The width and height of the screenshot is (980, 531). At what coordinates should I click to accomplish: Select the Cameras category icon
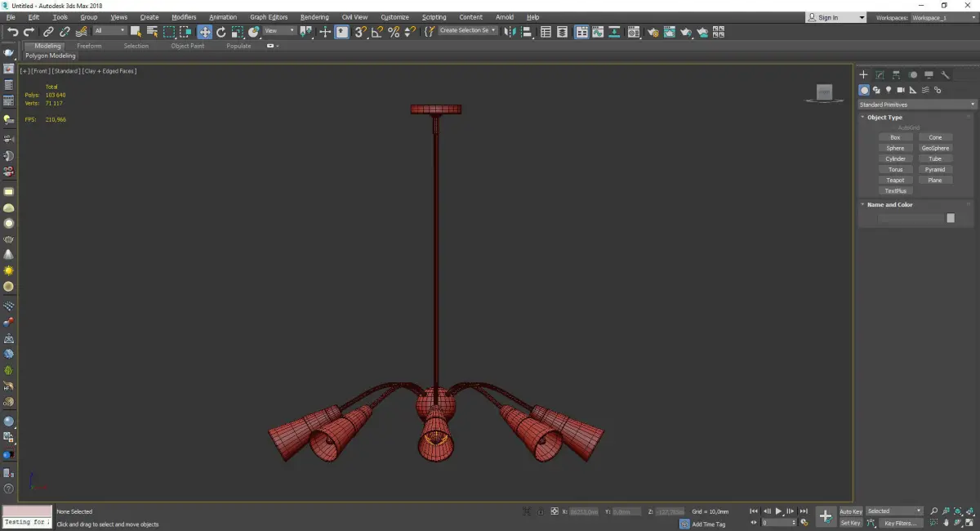pyautogui.click(x=901, y=90)
